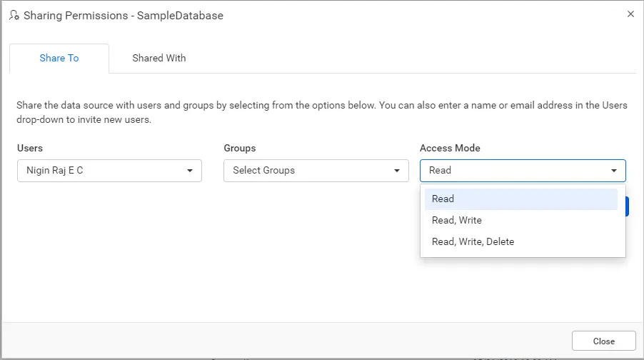
Task: Collapse the Access Mode dropdown arrow
Action: tap(614, 171)
